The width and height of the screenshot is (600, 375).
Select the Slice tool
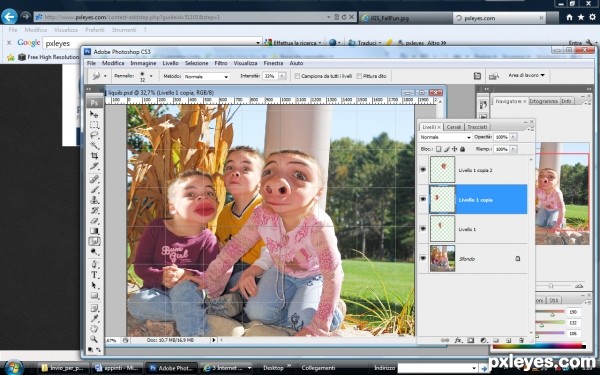click(94, 166)
